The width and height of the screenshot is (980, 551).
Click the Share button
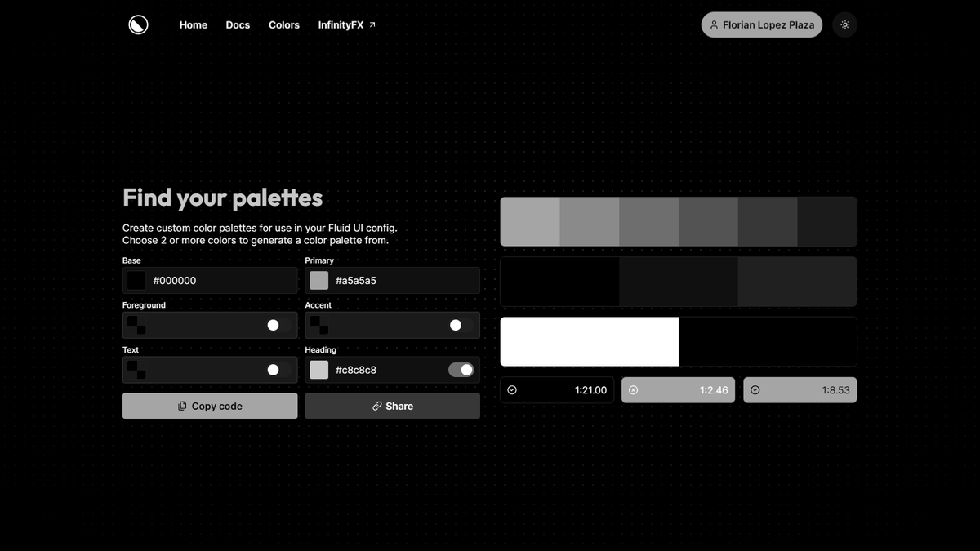tap(393, 406)
